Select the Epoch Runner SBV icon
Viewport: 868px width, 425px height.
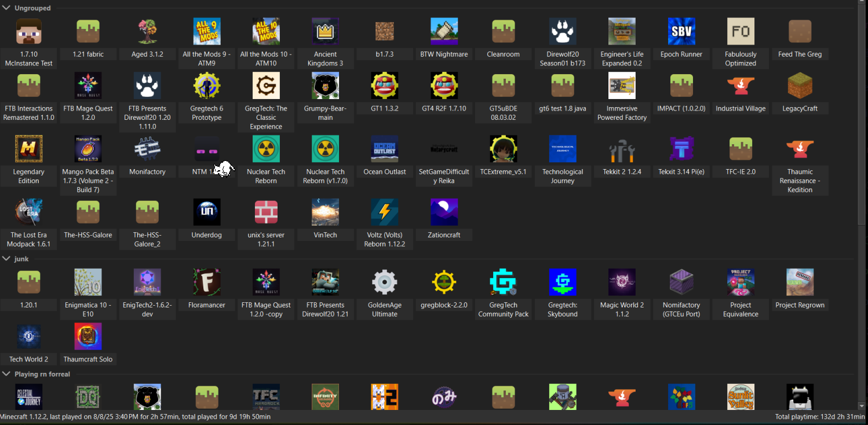pyautogui.click(x=681, y=31)
